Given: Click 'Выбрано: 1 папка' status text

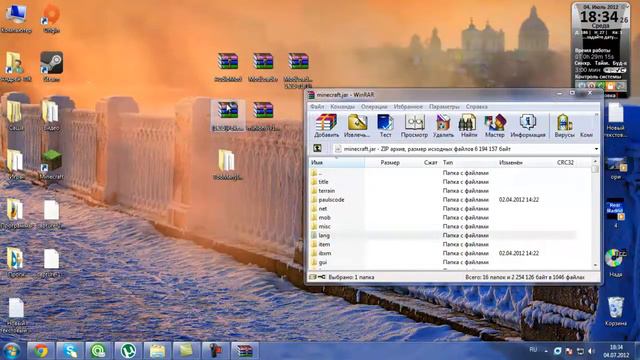Looking at the screenshot, I should coord(351,277).
